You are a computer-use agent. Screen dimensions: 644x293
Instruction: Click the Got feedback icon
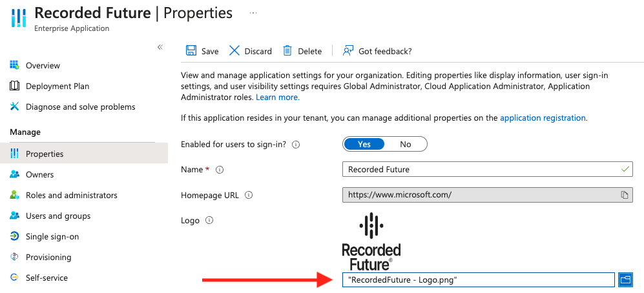click(x=349, y=51)
